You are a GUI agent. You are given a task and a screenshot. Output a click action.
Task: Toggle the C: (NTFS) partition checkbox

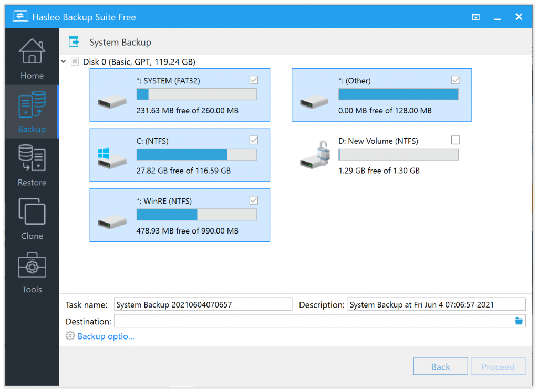(x=254, y=140)
